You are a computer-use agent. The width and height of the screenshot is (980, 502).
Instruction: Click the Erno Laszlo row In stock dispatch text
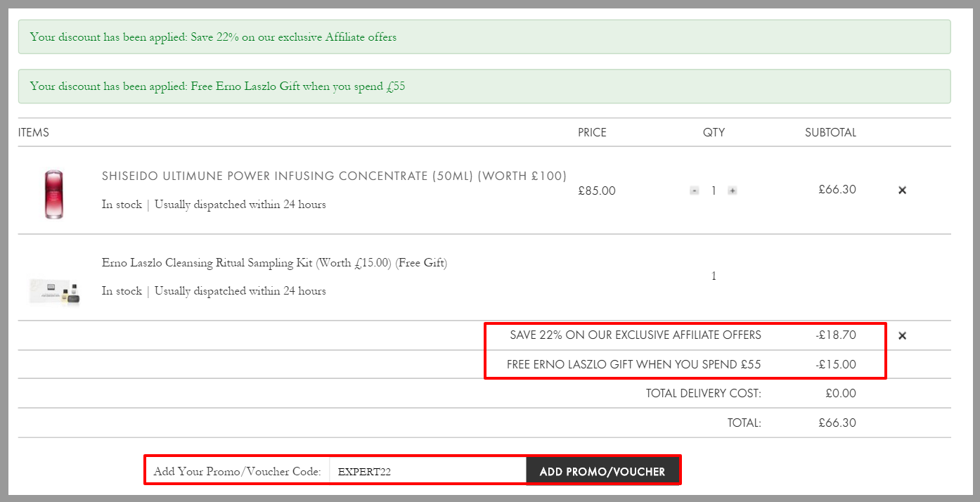pos(214,291)
